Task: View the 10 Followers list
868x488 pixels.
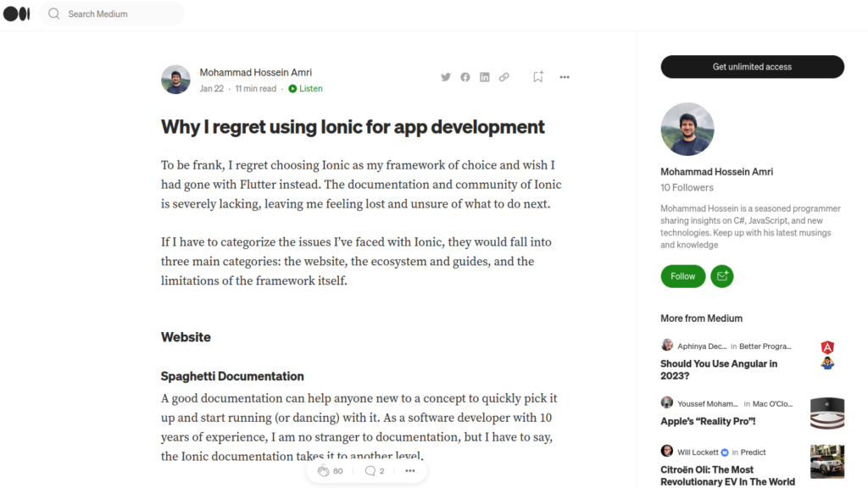Action: point(687,187)
